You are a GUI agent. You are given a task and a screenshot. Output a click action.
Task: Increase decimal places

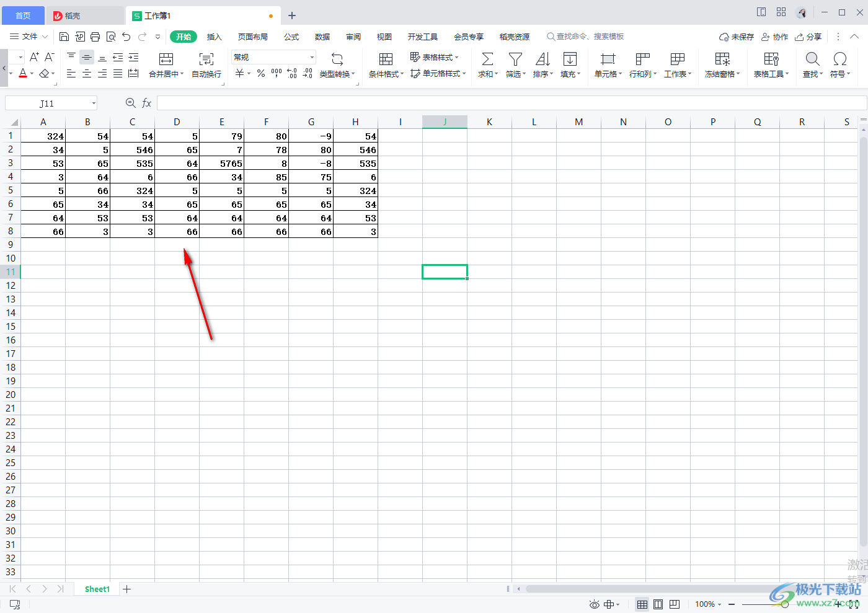point(292,74)
